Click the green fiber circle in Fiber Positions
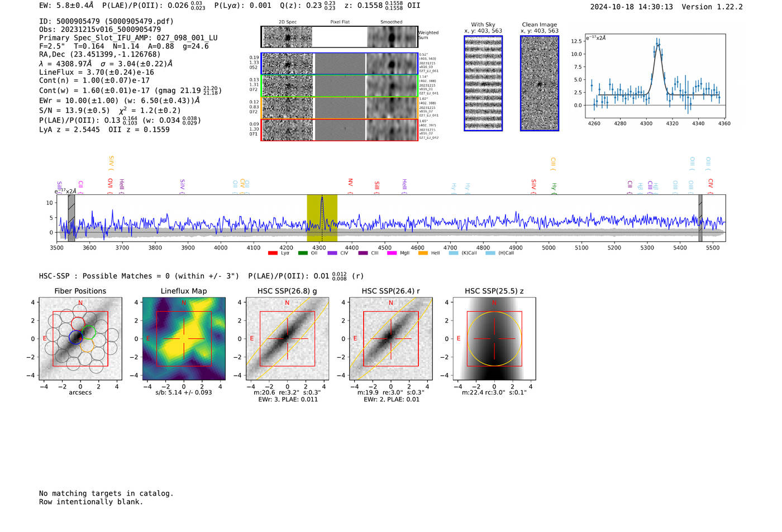This screenshot has width=782, height=532. (89, 333)
